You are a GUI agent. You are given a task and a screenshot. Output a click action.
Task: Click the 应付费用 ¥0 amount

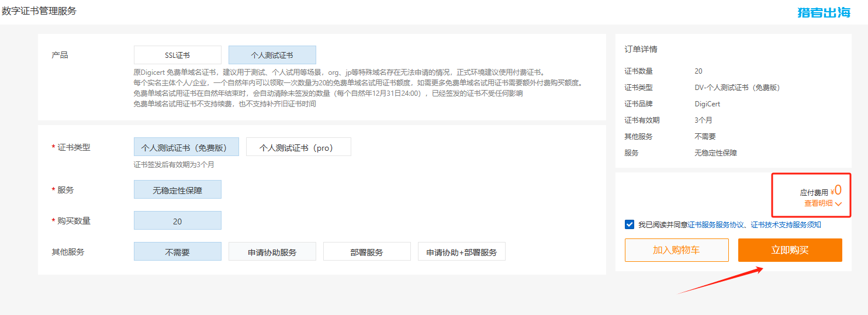(x=821, y=191)
